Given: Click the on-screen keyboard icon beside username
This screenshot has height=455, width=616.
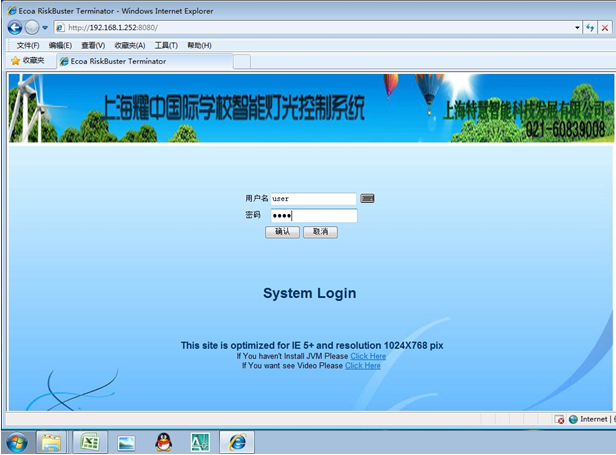Looking at the screenshot, I should click(367, 199).
